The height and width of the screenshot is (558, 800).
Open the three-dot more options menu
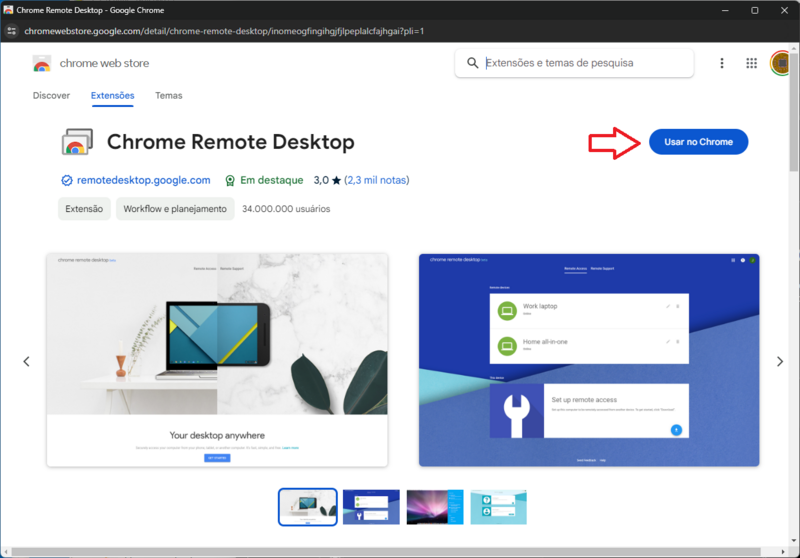721,63
